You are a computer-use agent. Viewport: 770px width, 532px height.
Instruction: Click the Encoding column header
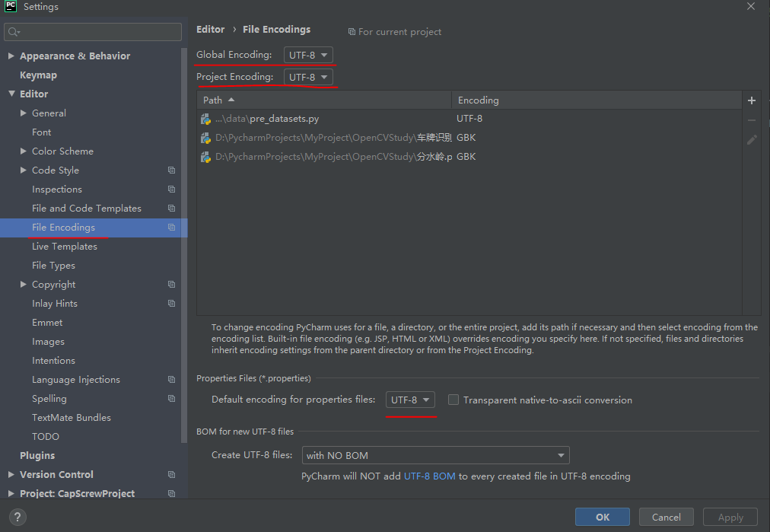[597, 100]
